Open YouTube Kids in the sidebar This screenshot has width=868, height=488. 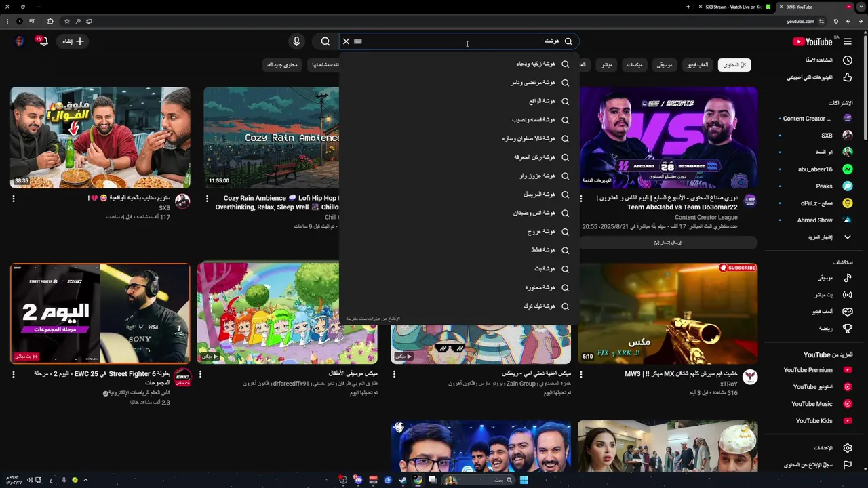pos(816,421)
